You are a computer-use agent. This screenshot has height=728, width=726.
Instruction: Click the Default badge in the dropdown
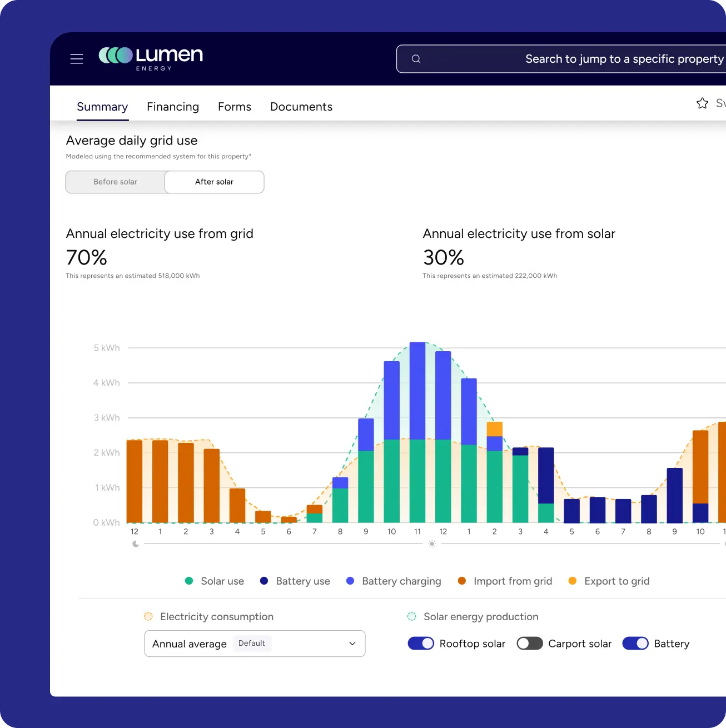click(252, 643)
